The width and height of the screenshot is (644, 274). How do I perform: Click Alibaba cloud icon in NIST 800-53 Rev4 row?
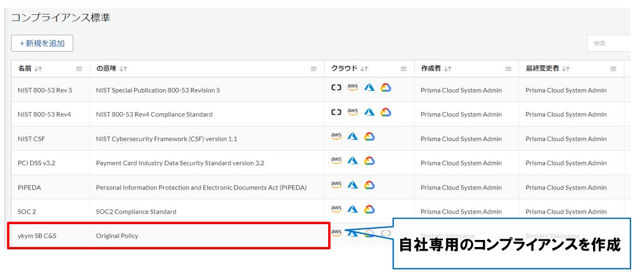pos(336,112)
